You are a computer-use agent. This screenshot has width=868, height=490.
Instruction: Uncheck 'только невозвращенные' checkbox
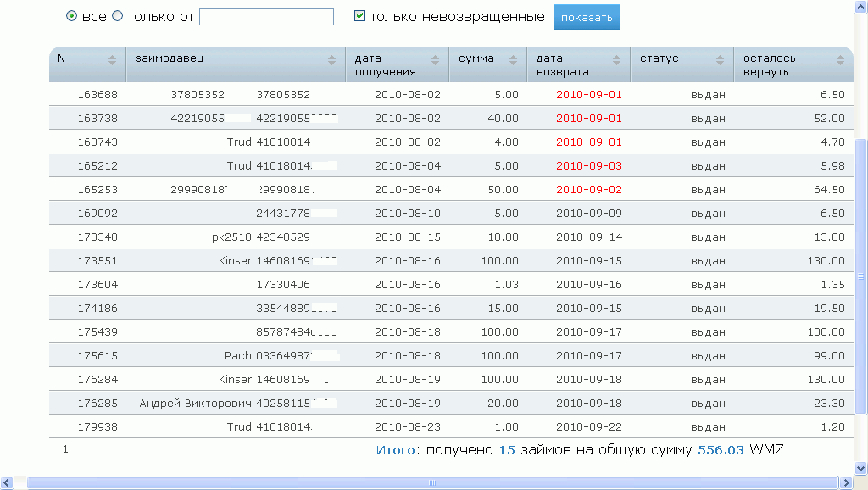(x=360, y=16)
